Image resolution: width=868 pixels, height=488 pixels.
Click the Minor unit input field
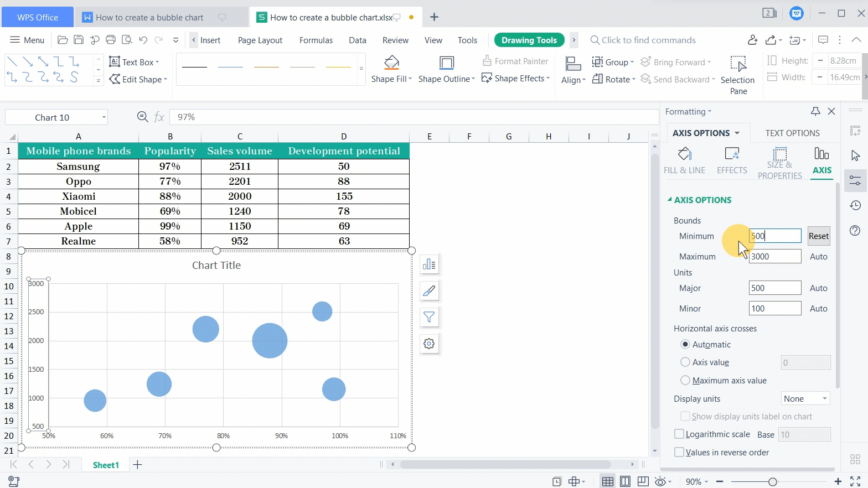click(775, 308)
